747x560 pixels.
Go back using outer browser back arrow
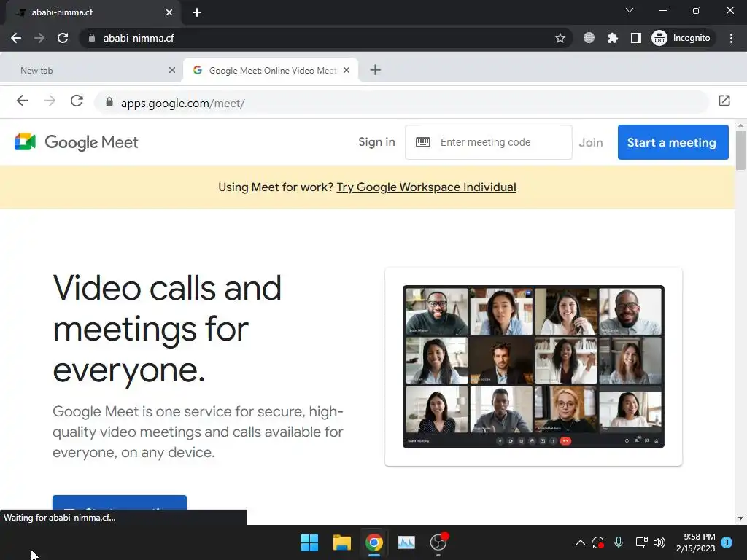tap(16, 38)
